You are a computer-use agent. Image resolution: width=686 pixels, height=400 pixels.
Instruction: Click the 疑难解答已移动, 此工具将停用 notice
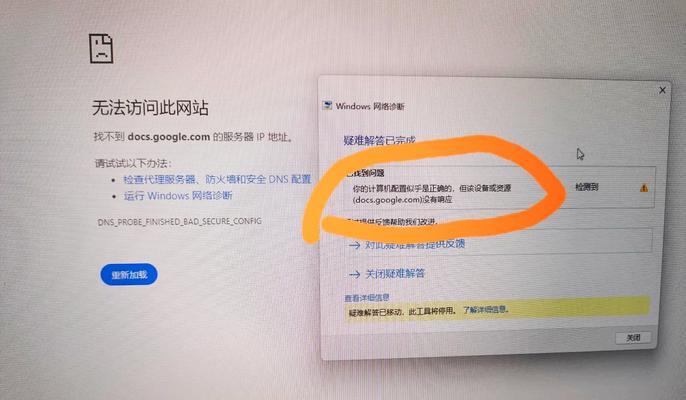pyautogui.click(x=402, y=312)
